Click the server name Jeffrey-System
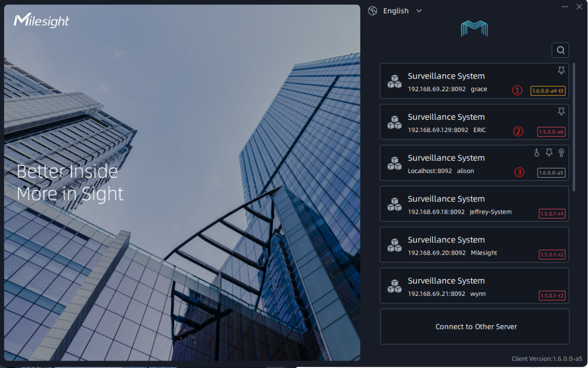 pos(490,212)
